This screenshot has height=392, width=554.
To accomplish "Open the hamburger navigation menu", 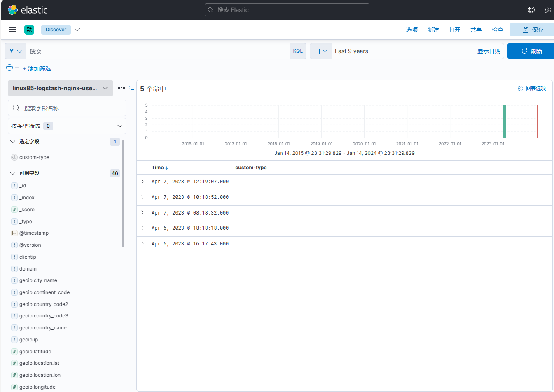I will click(13, 30).
